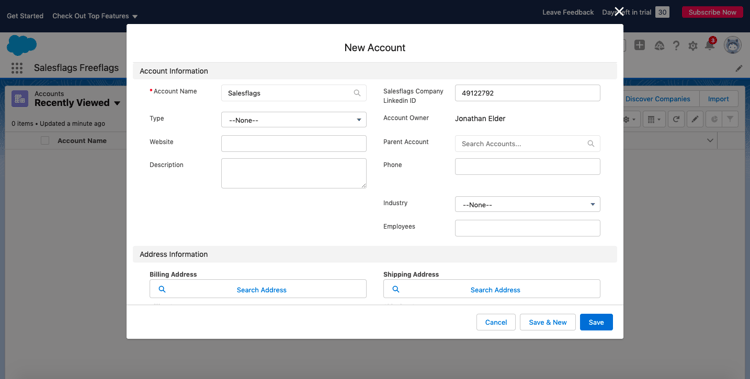750x379 pixels.
Task: Click the inline edit list pencil icon
Action: 695,119
